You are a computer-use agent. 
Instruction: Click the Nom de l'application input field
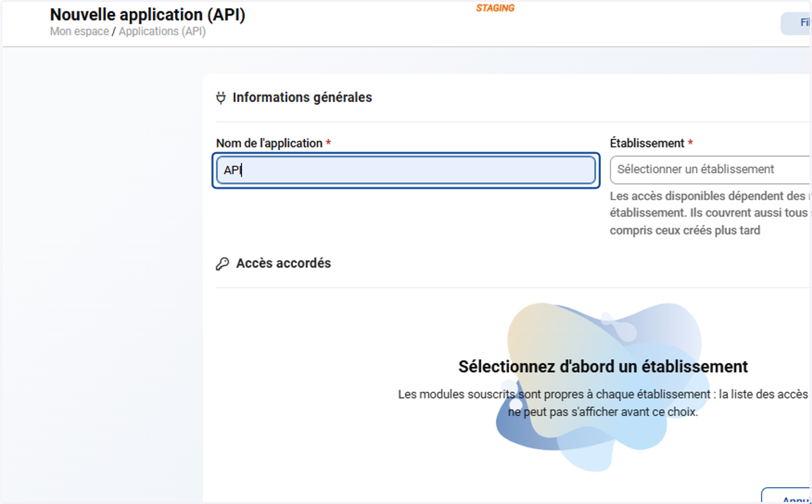pos(405,170)
